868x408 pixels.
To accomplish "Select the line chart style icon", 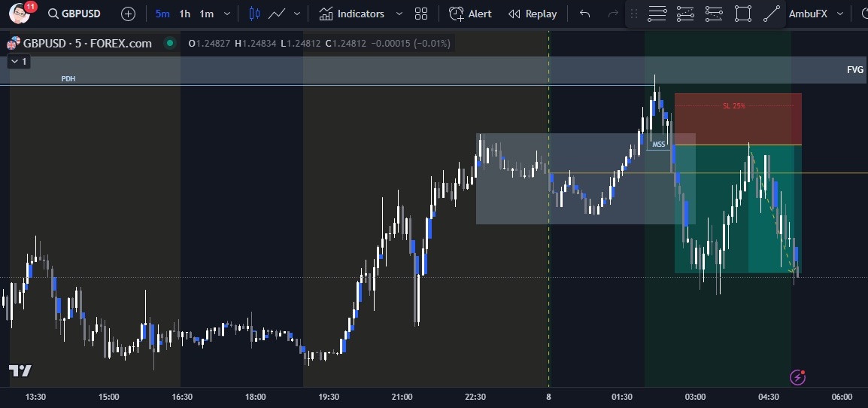I will pyautogui.click(x=277, y=14).
